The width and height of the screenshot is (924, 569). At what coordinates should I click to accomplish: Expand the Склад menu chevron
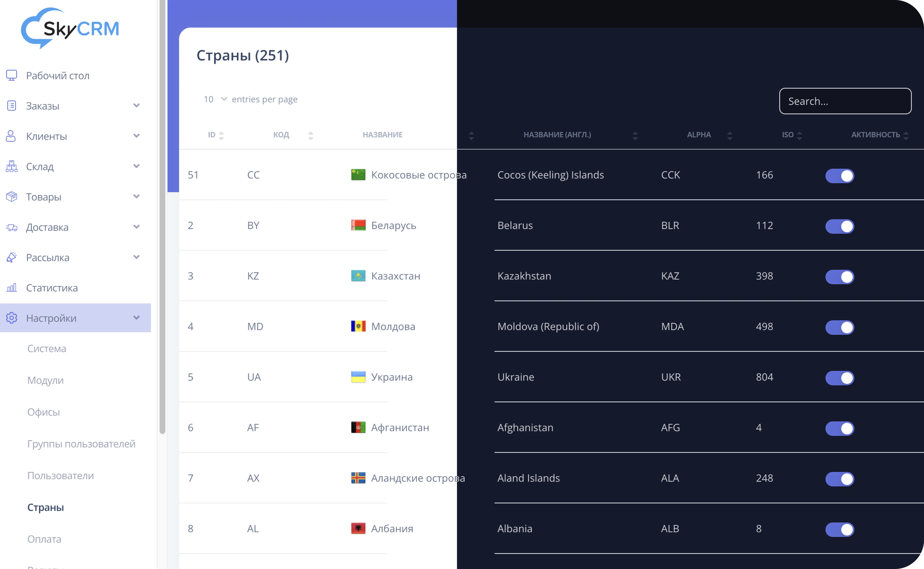137,166
